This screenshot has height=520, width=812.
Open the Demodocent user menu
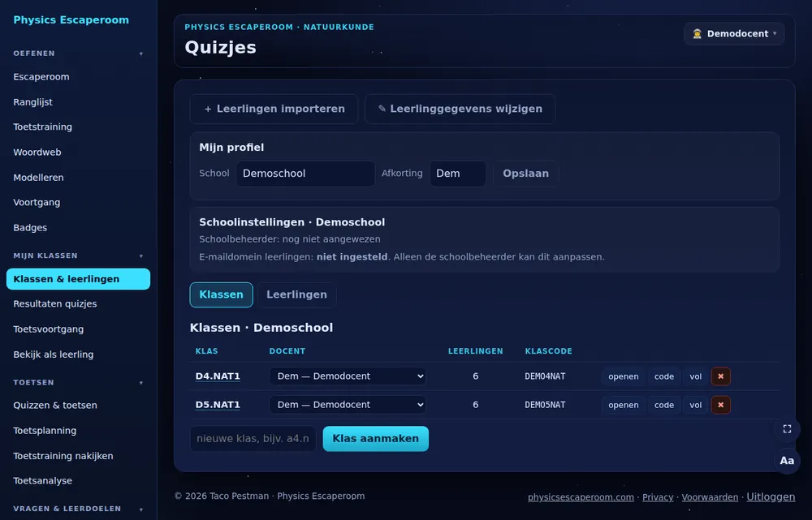(x=734, y=33)
